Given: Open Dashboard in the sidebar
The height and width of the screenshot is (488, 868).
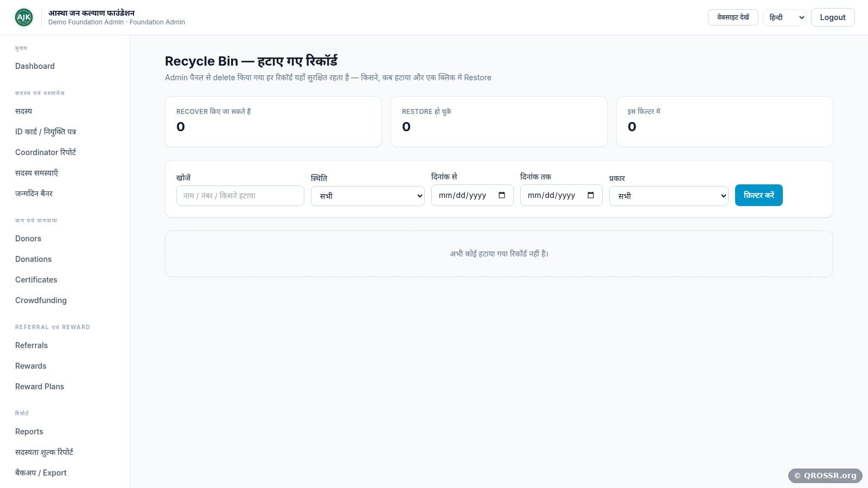Looking at the screenshot, I should (35, 66).
